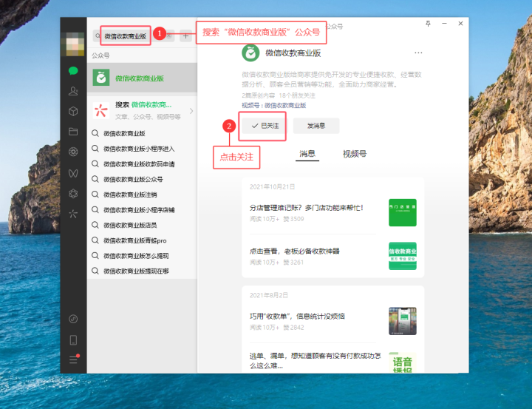The width and height of the screenshot is (532, 409).
Task: Open the Mini Programs panel icon
Action: point(73,319)
